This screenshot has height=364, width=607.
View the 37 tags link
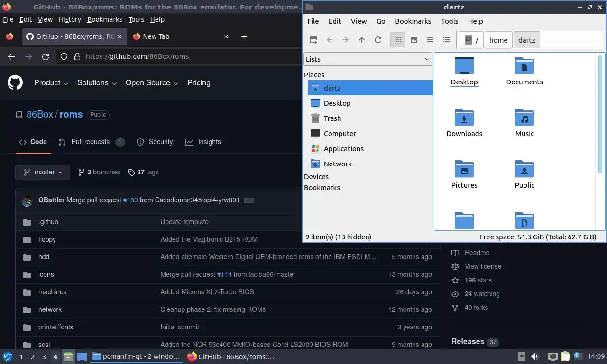[x=143, y=172]
